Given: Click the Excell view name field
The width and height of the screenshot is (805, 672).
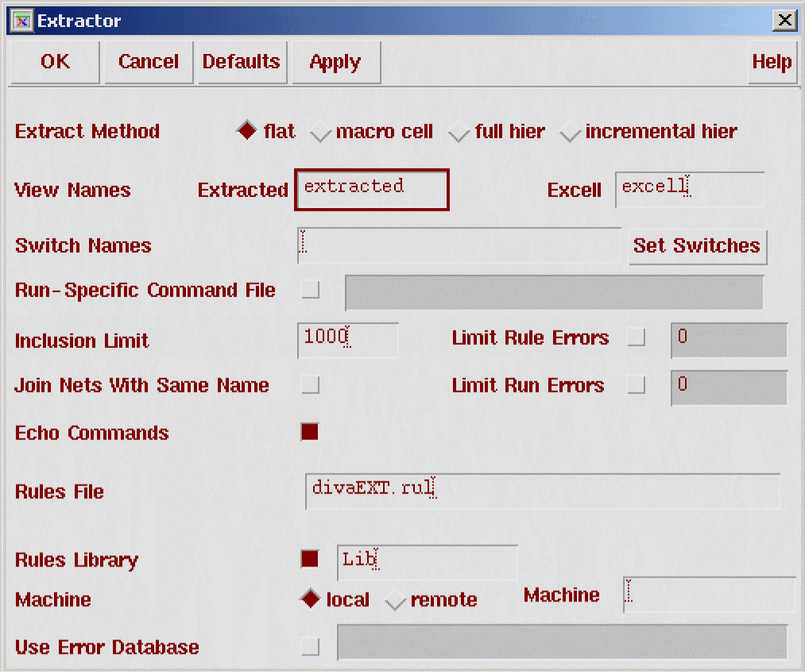Looking at the screenshot, I should (x=690, y=189).
